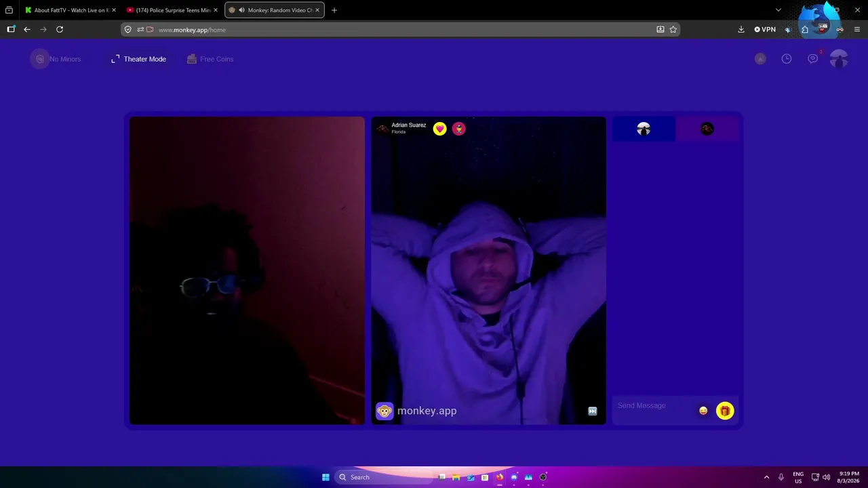Expand the list all tabs dropdown
This screenshot has width=868, height=488.
pyautogui.click(x=778, y=10)
